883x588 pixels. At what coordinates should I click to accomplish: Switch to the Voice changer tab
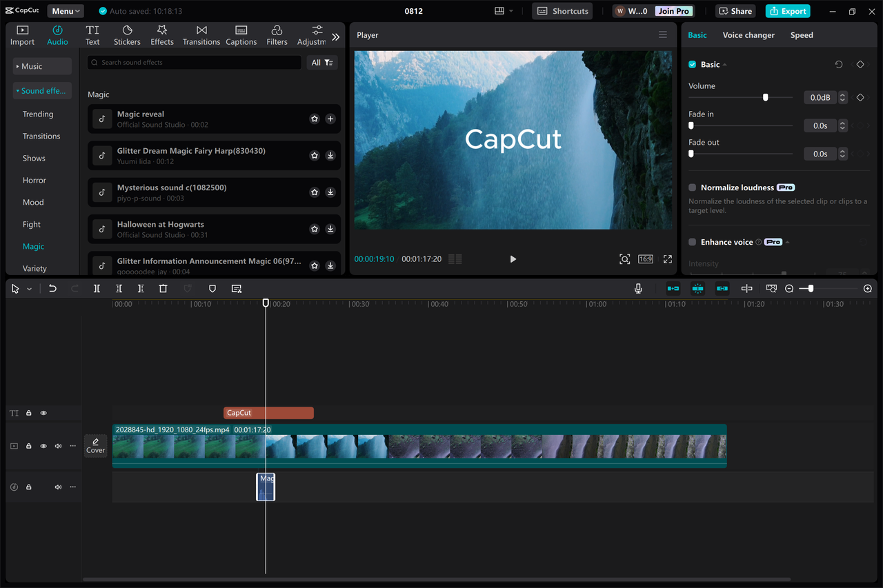(x=748, y=34)
